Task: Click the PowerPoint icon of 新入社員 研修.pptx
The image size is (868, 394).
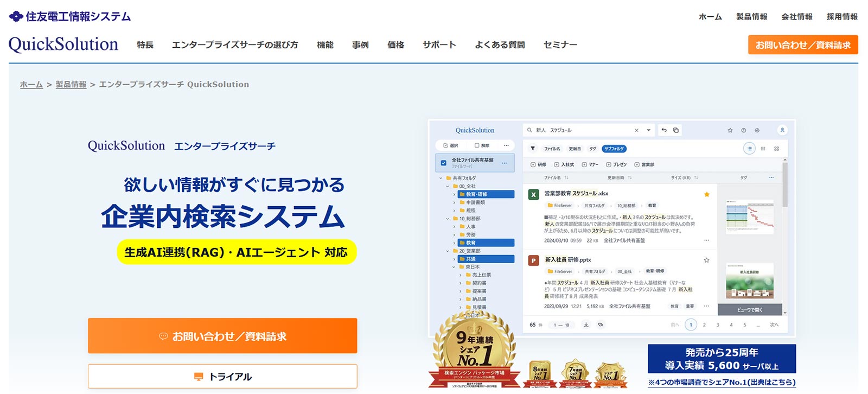Action: pos(534,261)
